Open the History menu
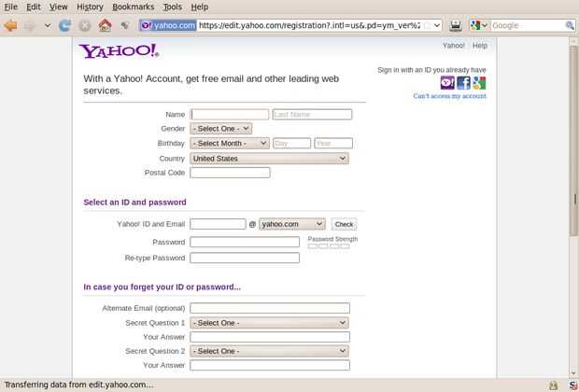Screen dimensions: 579x392 [90, 7]
